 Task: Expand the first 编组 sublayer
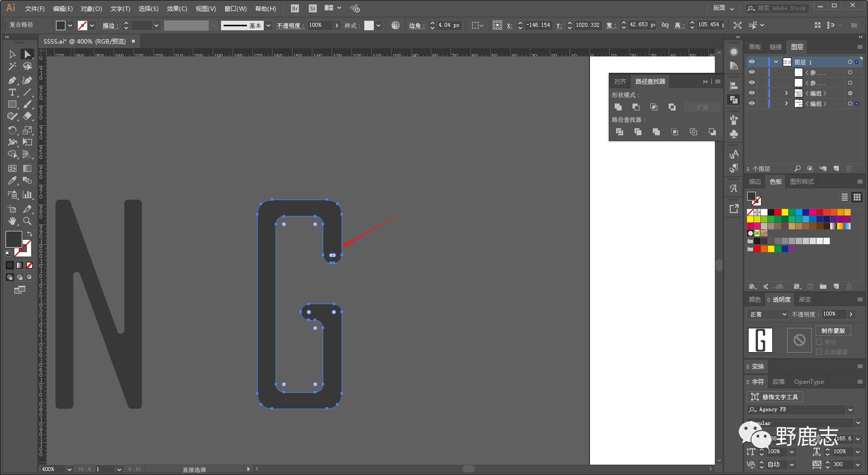click(786, 93)
